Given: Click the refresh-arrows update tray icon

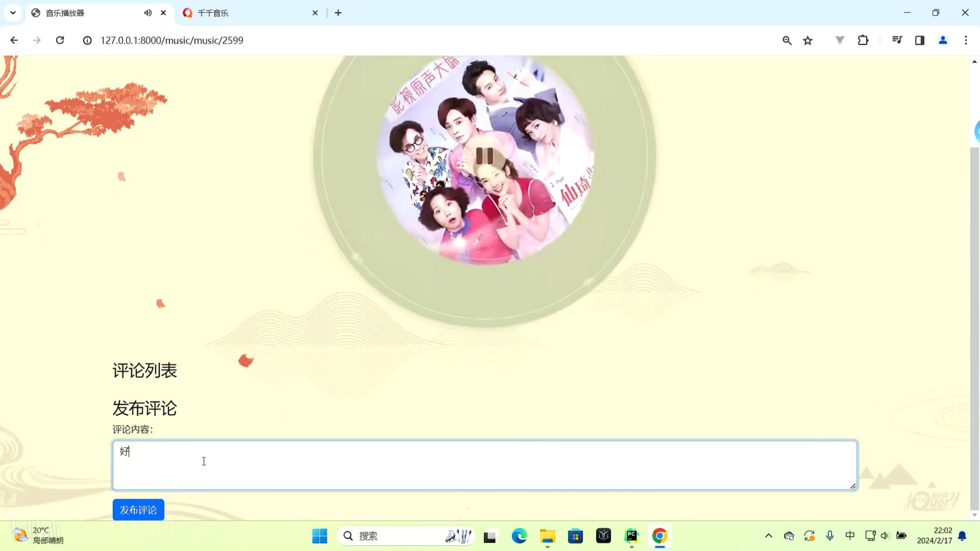Looking at the screenshot, I should [809, 536].
